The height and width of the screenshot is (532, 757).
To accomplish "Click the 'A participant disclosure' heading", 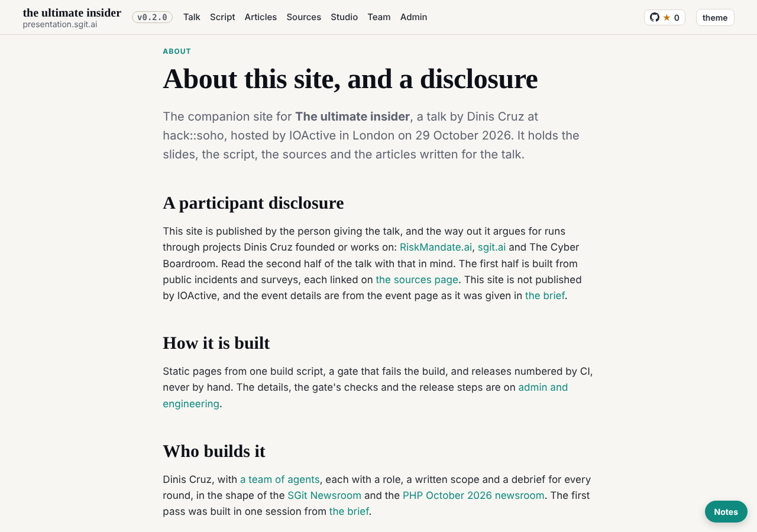I will tap(253, 203).
